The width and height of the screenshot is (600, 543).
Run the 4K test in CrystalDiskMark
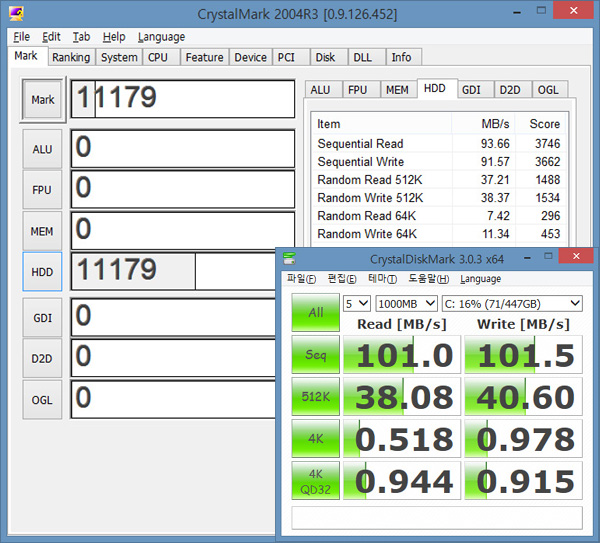pos(315,439)
